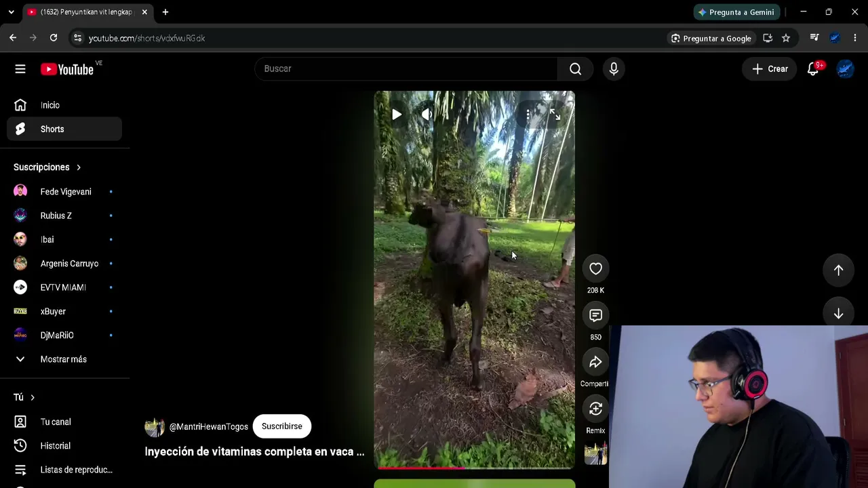Open the YouTube guide hamburger menu
The image size is (868, 488).
20,68
